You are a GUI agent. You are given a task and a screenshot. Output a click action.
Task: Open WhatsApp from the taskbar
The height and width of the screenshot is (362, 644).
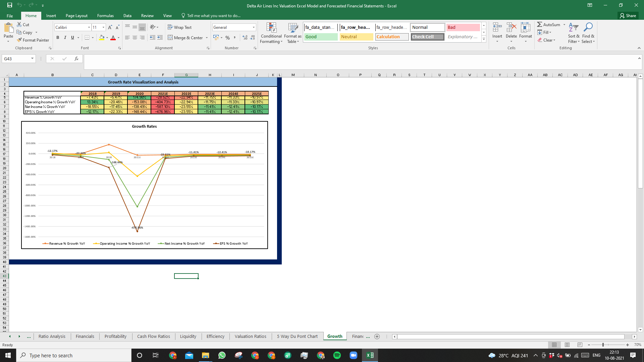pyautogui.click(x=222, y=355)
